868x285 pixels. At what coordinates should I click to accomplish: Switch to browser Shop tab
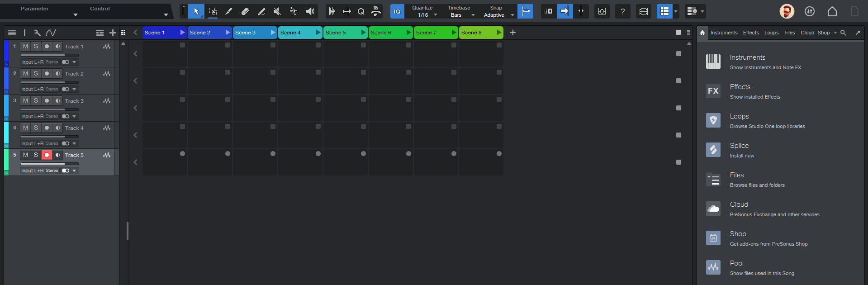824,33
